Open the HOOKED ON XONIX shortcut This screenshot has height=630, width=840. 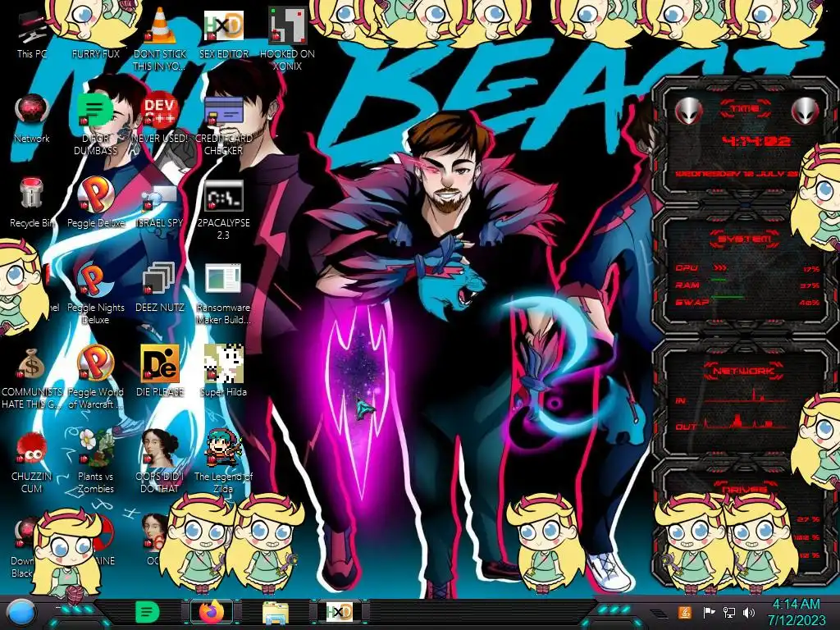(x=287, y=38)
